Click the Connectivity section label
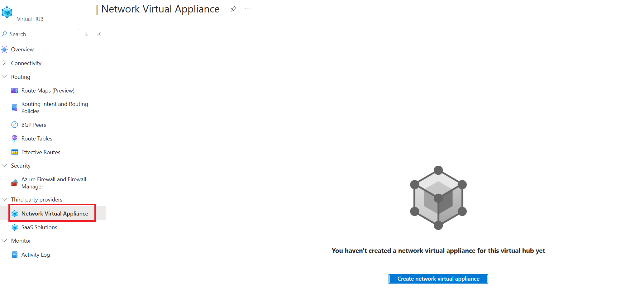This screenshot has height=299, width=644. click(x=26, y=63)
